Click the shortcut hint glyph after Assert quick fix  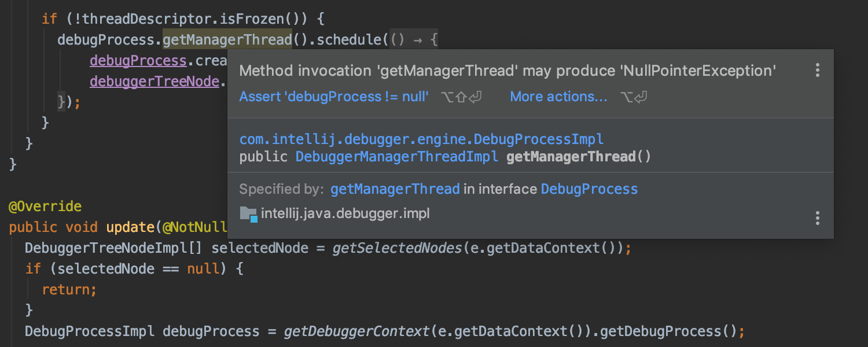pos(461,97)
